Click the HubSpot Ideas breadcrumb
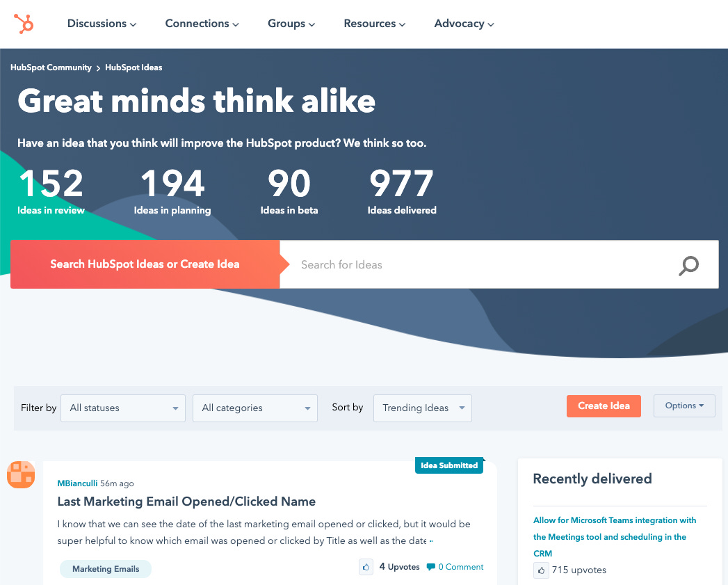The height and width of the screenshot is (585, 728). click(x=134, y=67)
